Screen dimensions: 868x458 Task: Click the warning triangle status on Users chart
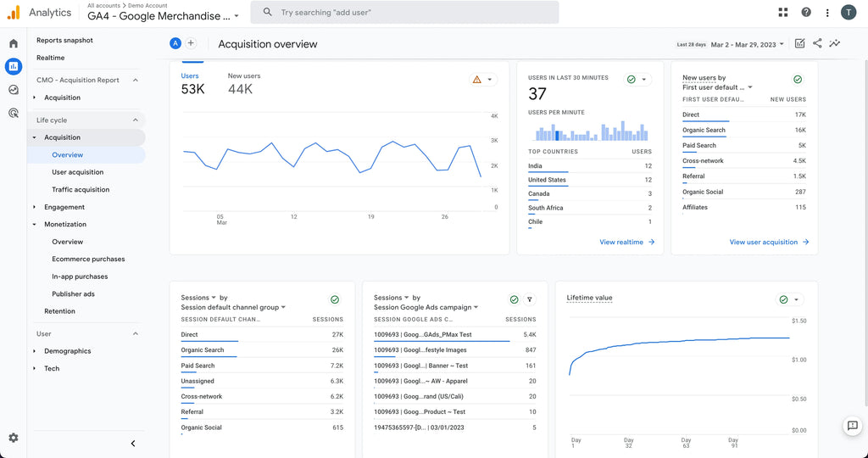(477, 79)
